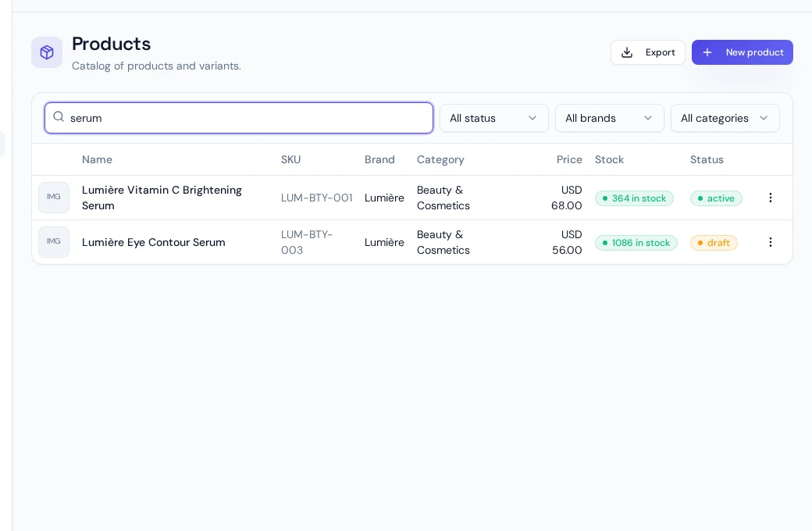This screenshot has height=531, width=812.
Task: Open Lumière Vitamin C Brightening Serum product
Action: 162,198
